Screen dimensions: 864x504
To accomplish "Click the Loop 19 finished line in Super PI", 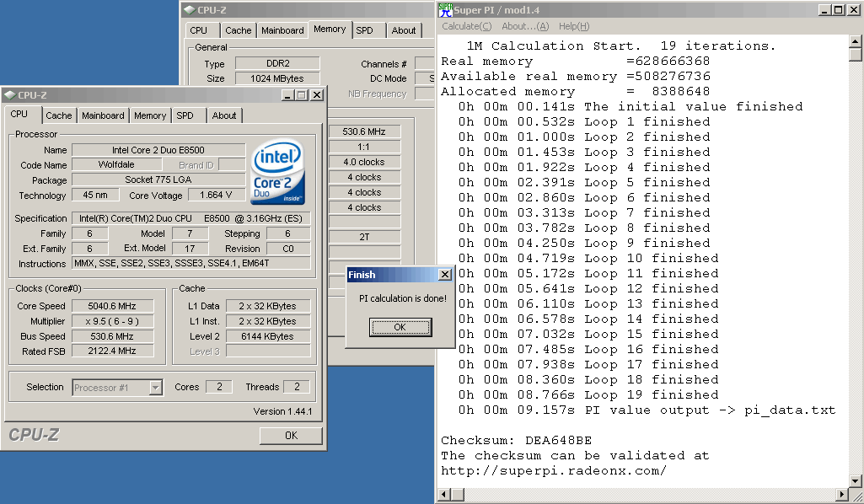I will pyautogui.click(x=588, y=395).
